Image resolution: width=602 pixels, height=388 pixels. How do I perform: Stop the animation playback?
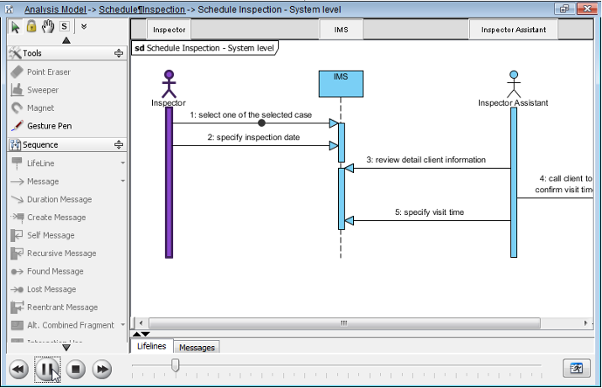(76, 370)
